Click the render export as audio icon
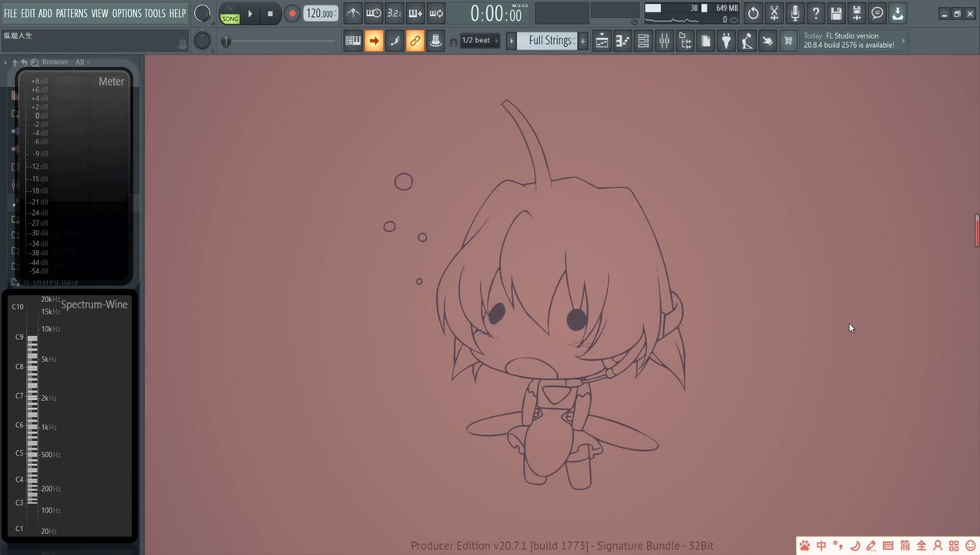The image size is (980, 555). click(x=857, y=13)
